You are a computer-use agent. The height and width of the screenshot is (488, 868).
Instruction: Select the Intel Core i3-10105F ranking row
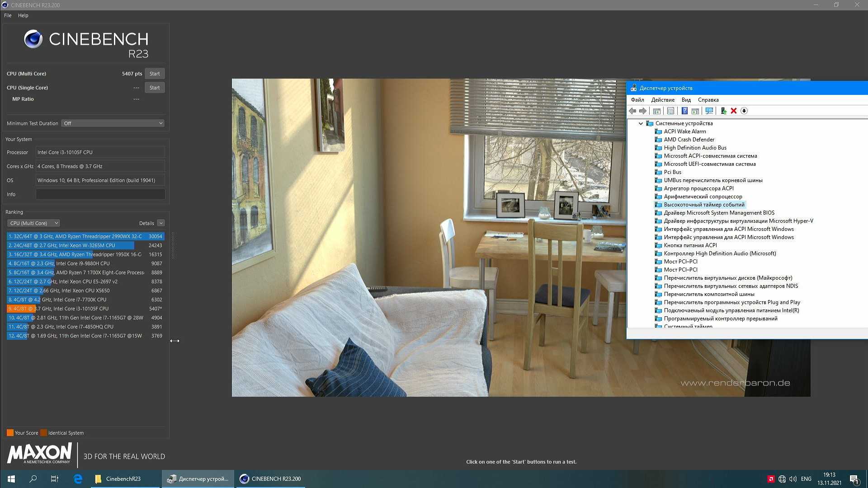pyautogui.click(x=81, y=309)
